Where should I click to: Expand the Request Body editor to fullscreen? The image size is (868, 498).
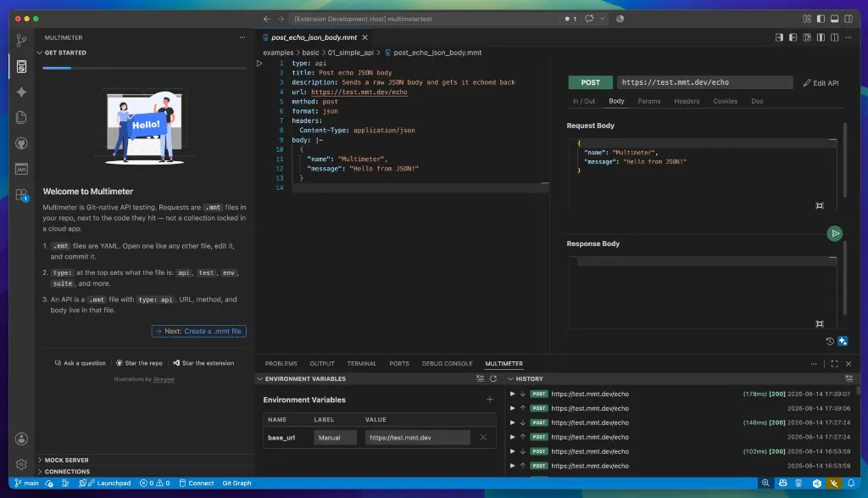820,206
